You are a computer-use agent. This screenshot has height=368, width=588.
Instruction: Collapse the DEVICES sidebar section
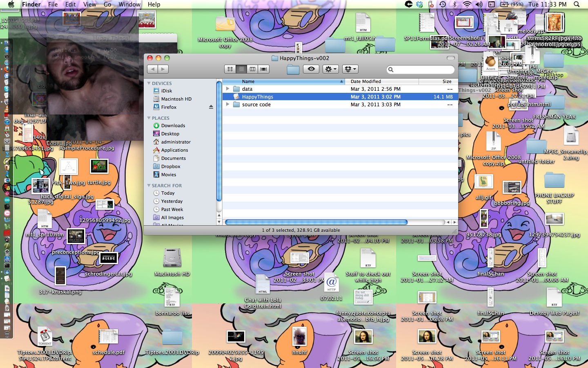(x=149, y=83)
